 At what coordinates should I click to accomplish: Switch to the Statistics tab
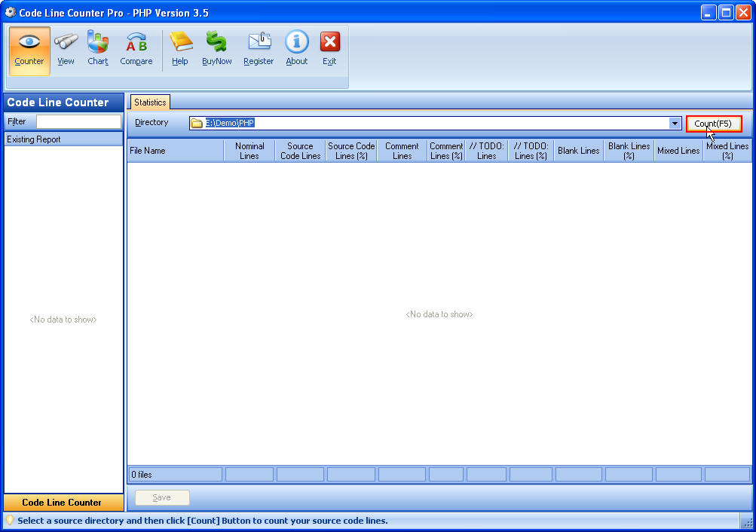point(150,102)
